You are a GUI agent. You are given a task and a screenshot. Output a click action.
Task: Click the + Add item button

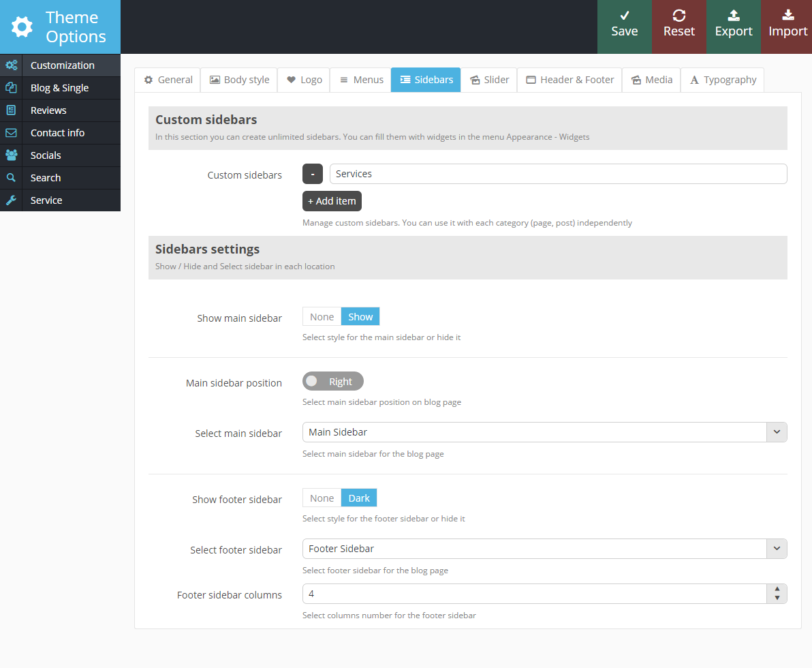[332, 201]
